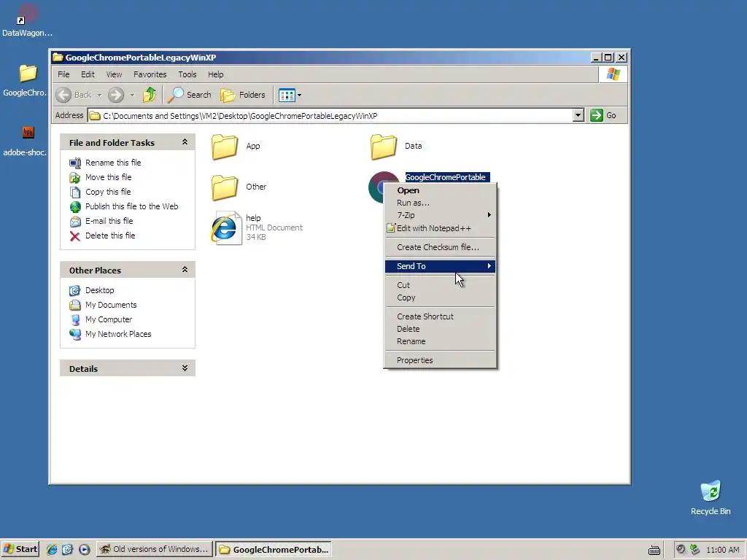Toggle the Folders pane
Viewport: 747px width, 560px height.
[242, 95]
